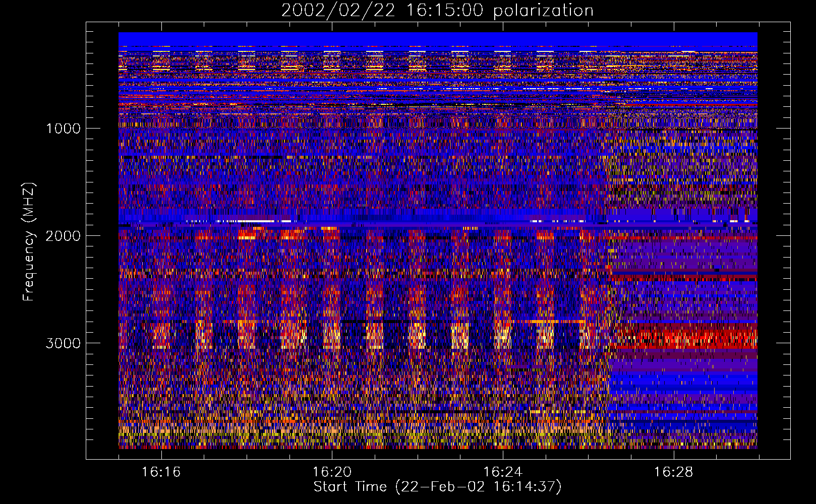This screenshot has height=504, width=816.
Task: Click the '16:28' time axis label
Action: tap(673, 472)
